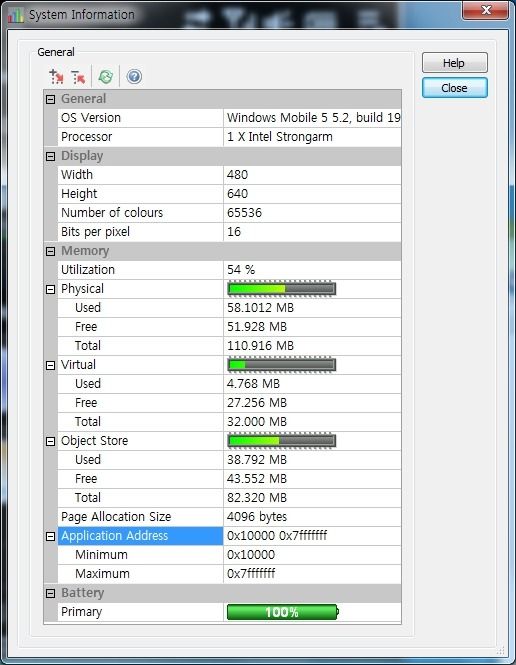Click the 4096 bytes value
Viewport: 516px width, 665px height.
coord(257,517)
